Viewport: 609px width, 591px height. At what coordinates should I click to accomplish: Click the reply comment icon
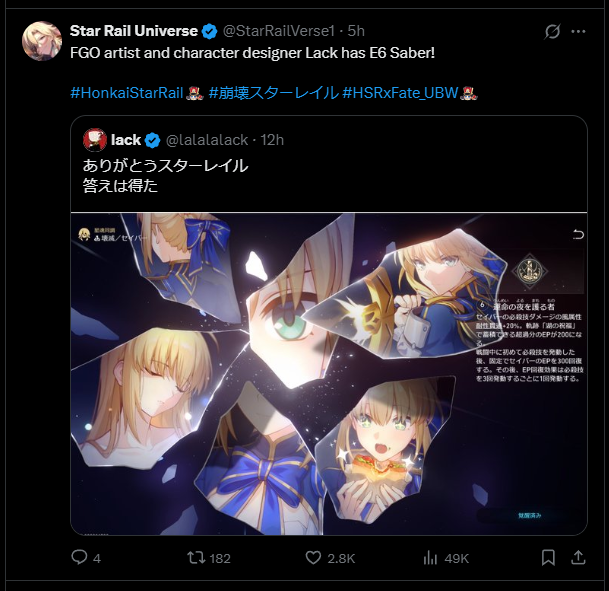79,558
